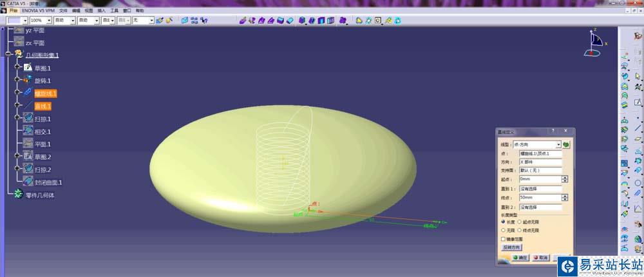Click the 螺旋线.1 helix icon in tree
This screenshot has height=277, width=644.
28,93
